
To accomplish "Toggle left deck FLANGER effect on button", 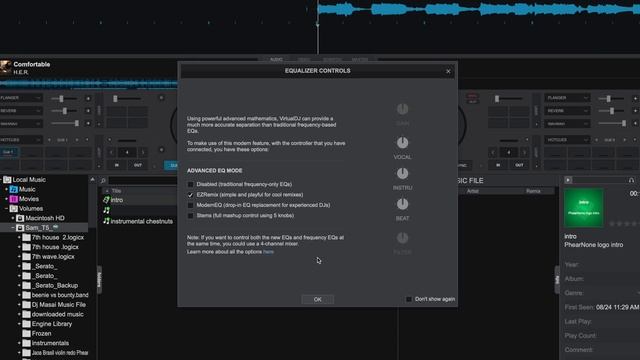I will (x=88, y=98).
